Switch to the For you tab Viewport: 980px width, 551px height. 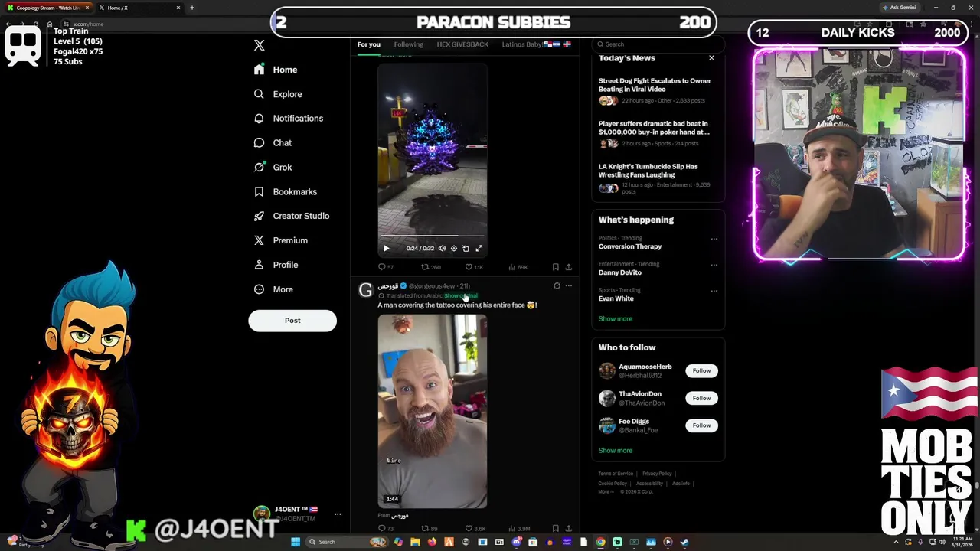[x=368, y=44]
